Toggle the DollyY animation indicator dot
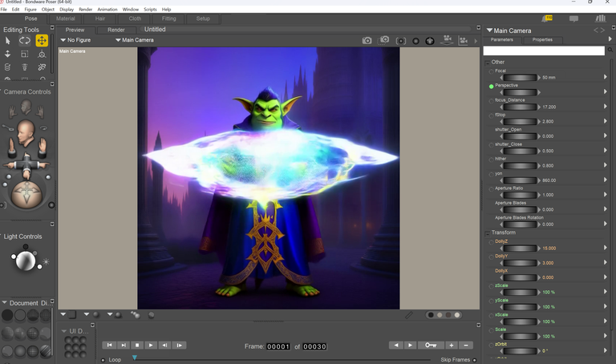The height and width of the screenshot is (364, 616). [x=491, y=257]
